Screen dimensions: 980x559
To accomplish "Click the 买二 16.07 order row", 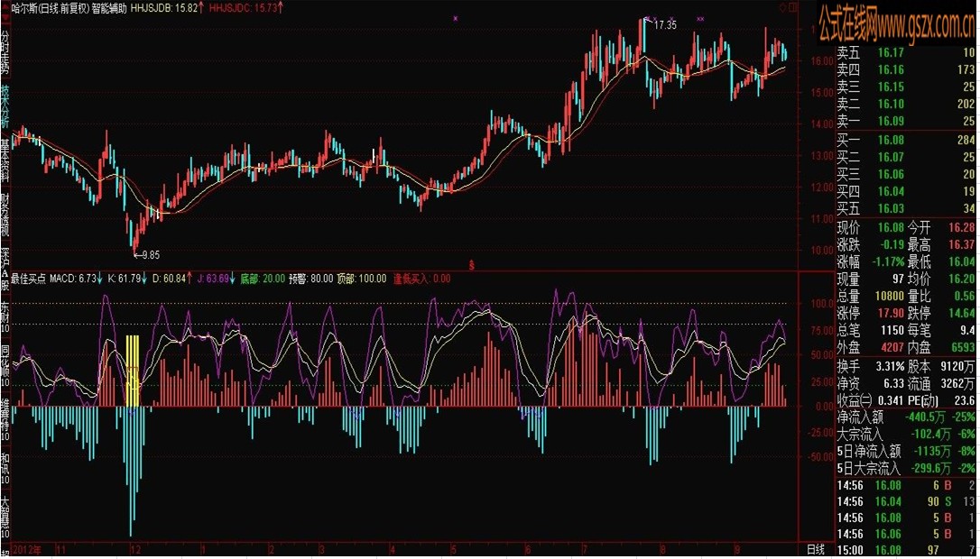I will coord(906,157).
